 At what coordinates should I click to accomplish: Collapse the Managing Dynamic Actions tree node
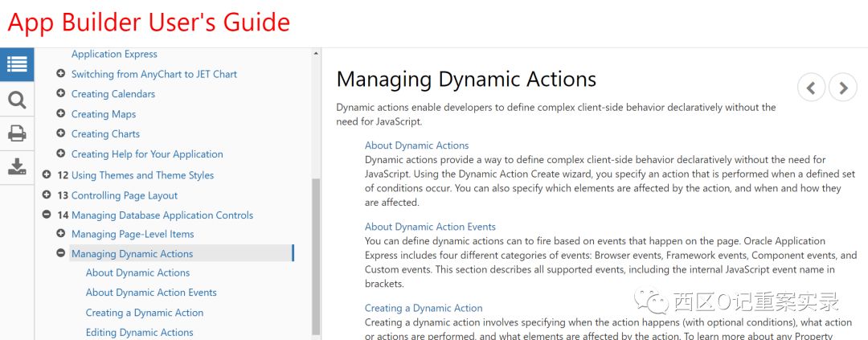tap(61, 254)
